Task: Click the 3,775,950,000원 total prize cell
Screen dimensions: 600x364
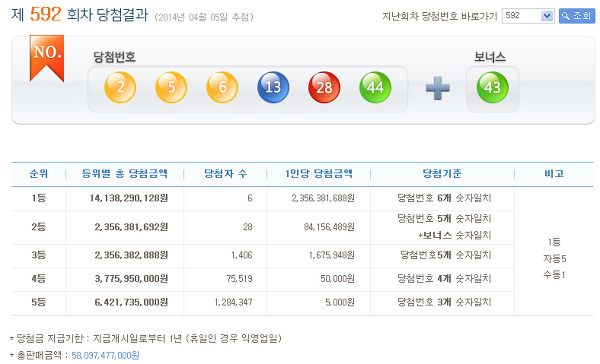Action: click(131, 278)
